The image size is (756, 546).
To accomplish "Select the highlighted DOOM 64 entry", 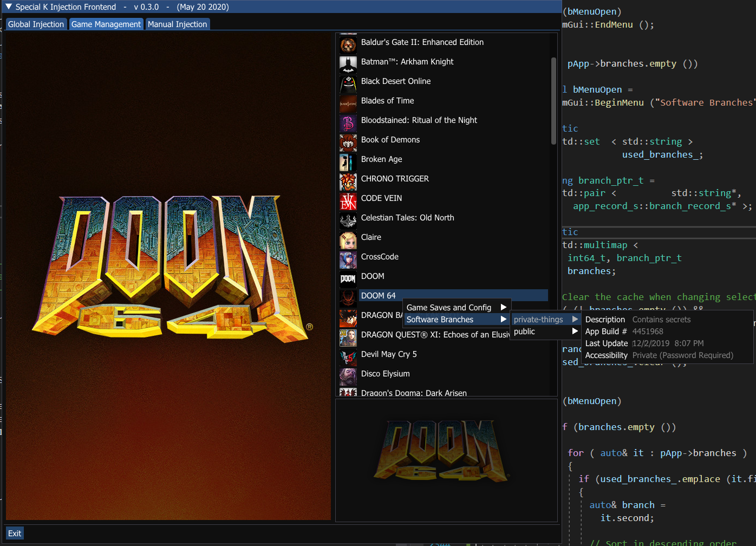I will pos(454,296).
